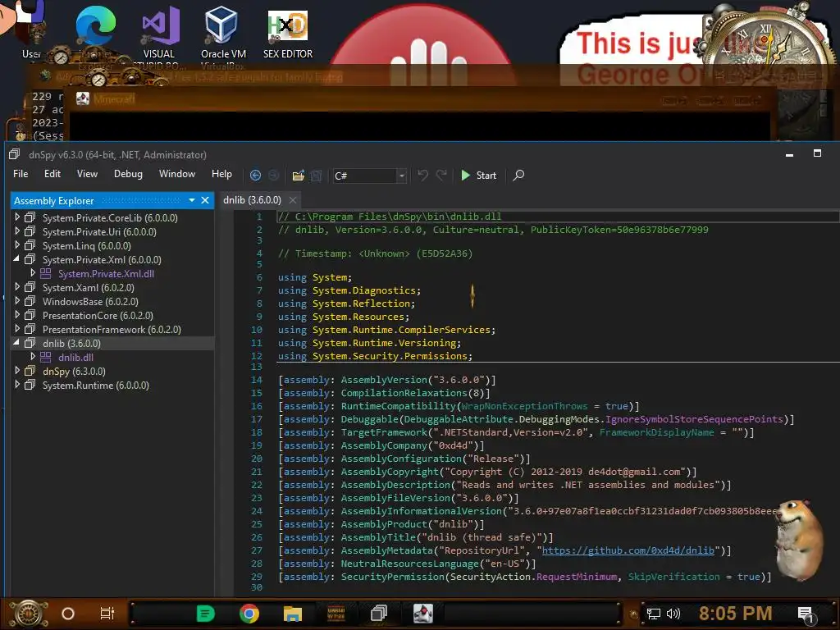840x630 pixels.
Task: Expand the dnSpy (6.3.0.0) node
Action: pyautogui.click(x=17, y=370)
